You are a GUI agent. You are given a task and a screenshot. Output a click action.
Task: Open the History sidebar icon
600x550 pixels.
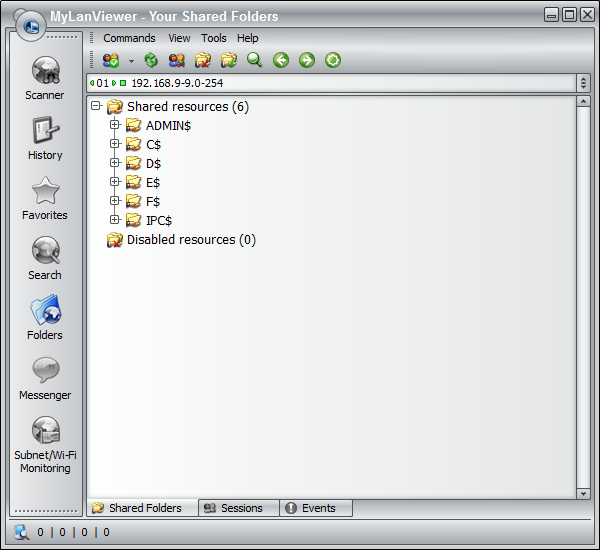tap(45, 136)
